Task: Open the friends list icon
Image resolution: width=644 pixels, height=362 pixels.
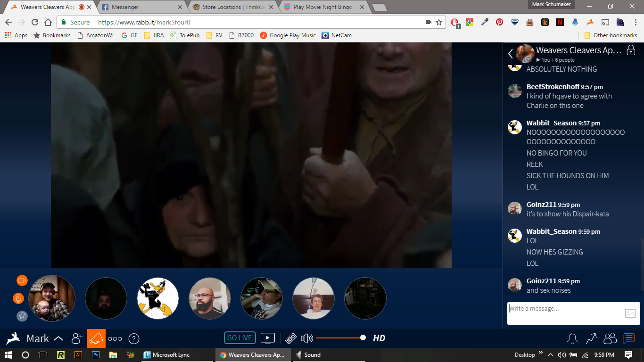Action: [610, 338]
